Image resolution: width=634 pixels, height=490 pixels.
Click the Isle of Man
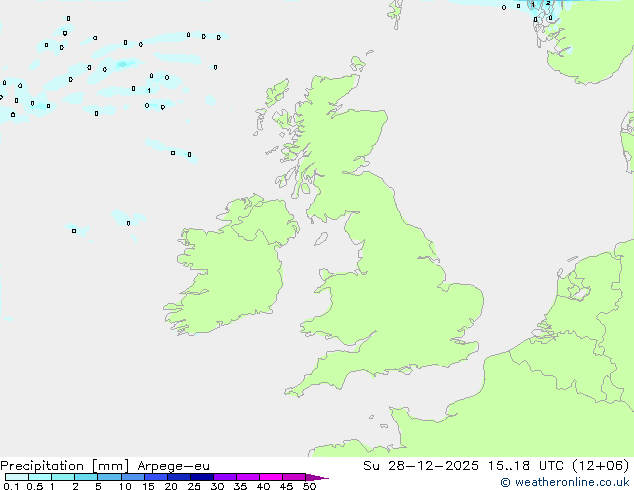[321, 239]
